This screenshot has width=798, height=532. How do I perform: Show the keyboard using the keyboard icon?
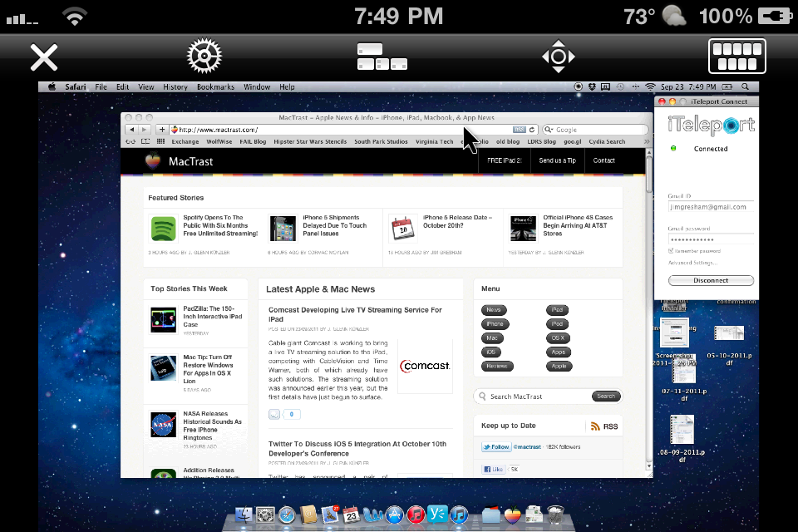pos(736,57)
